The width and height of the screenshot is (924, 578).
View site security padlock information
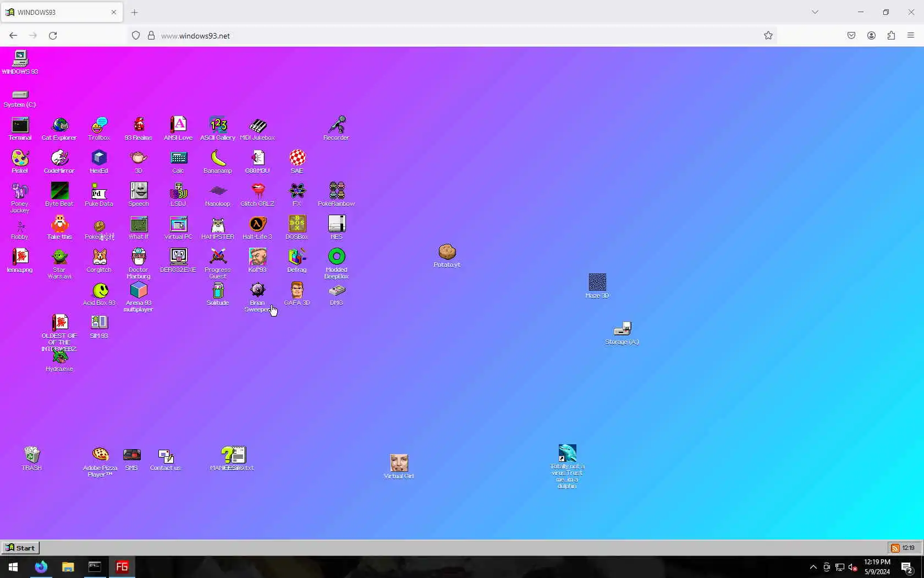tap(151, 35)
